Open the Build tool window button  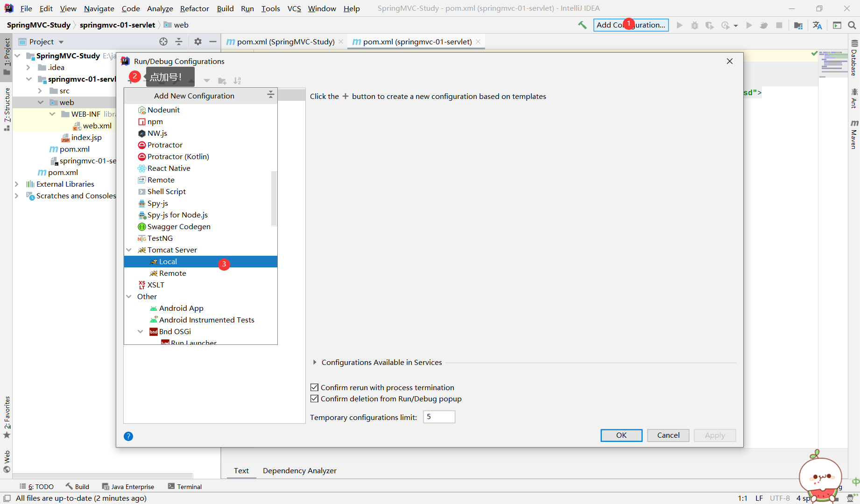(78, 486)
